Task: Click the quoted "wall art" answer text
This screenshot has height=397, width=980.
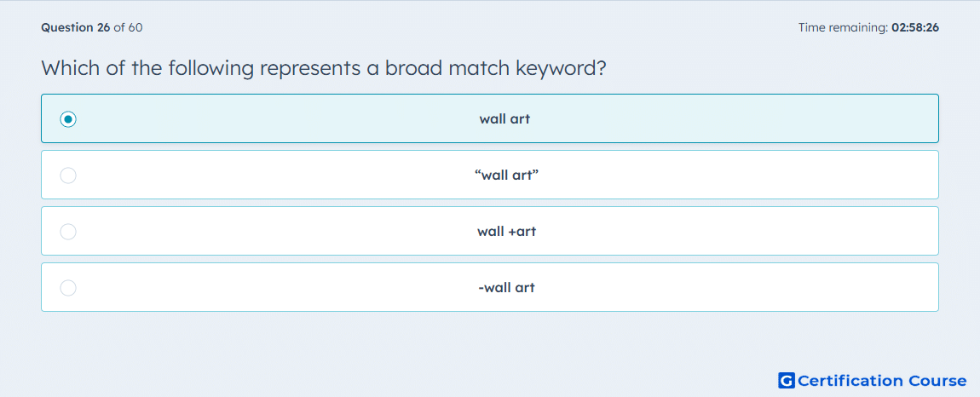Action: pos(506,175)
